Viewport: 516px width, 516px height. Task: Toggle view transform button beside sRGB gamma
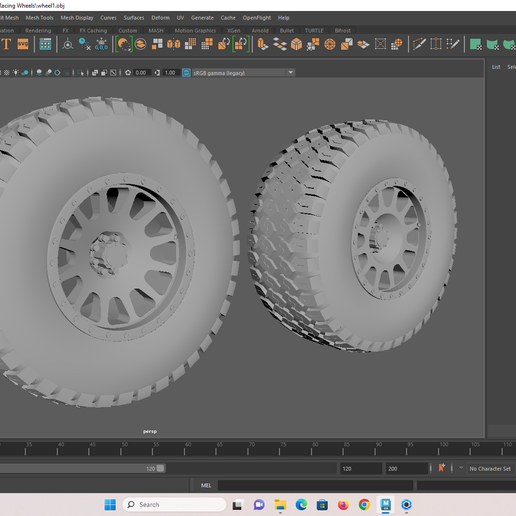tap(186, 73)
